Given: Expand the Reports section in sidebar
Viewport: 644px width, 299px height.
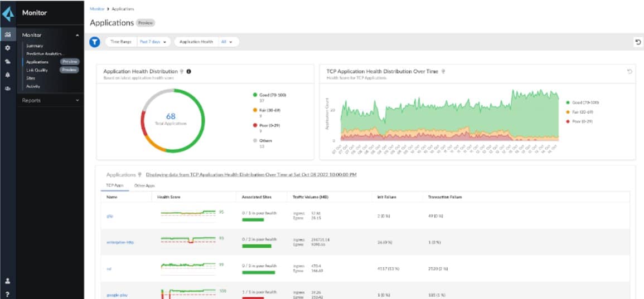Looking at the screenshot, I should tap(78, 100).
